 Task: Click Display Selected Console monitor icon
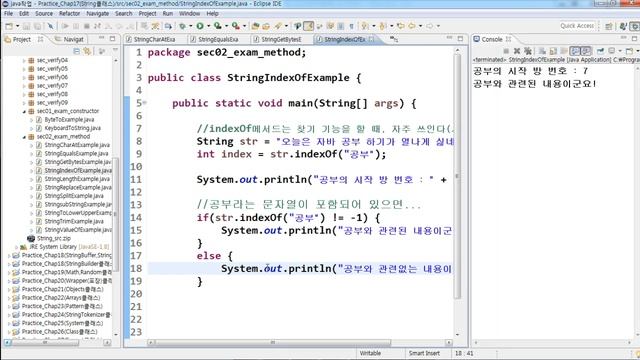(x=611, y=51)
